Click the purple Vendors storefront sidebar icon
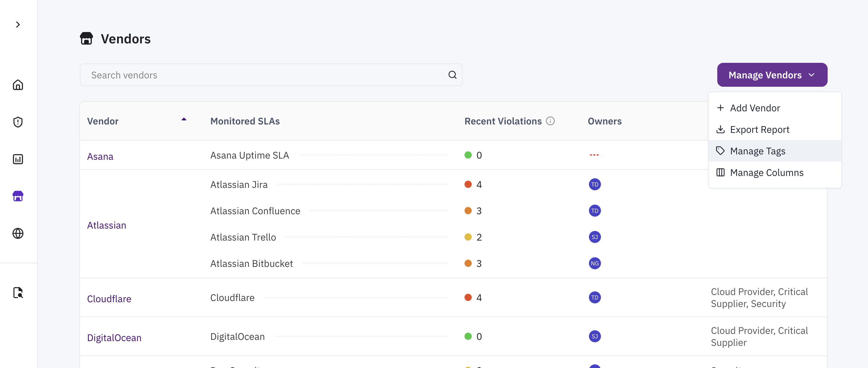Image resolution: width=868 pixels, height=368 pixels. (x=18, y=196)
